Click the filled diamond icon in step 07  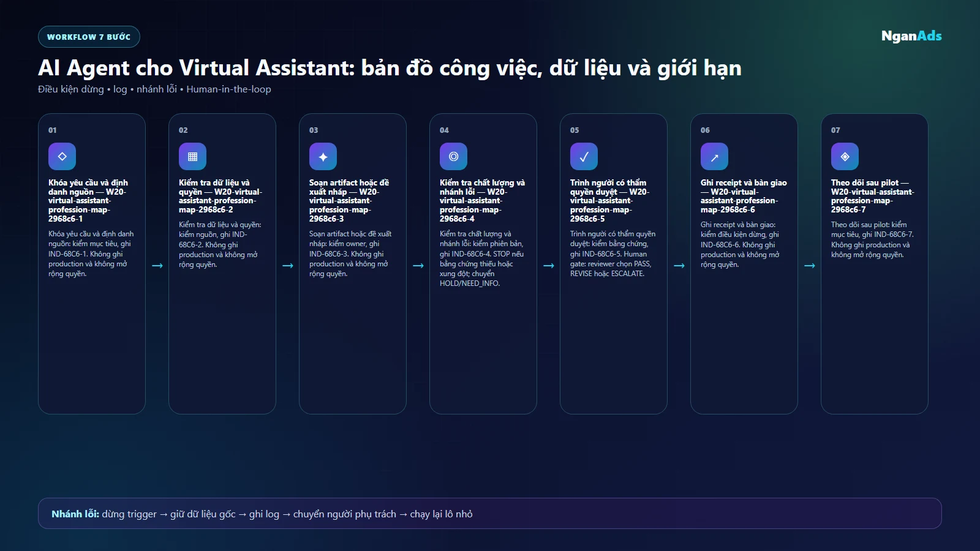pyautogui.click(x=845, y=157)
